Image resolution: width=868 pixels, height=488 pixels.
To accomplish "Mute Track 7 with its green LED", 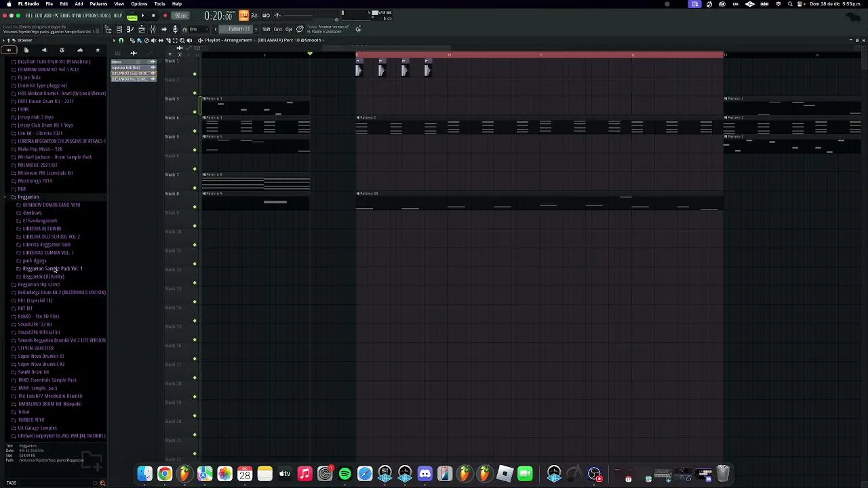I will tap(195, 188).
